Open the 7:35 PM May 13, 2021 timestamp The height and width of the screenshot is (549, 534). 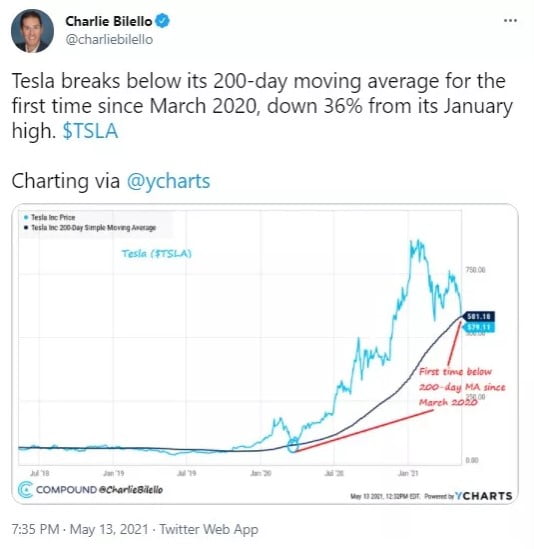(x=80, y=529)
